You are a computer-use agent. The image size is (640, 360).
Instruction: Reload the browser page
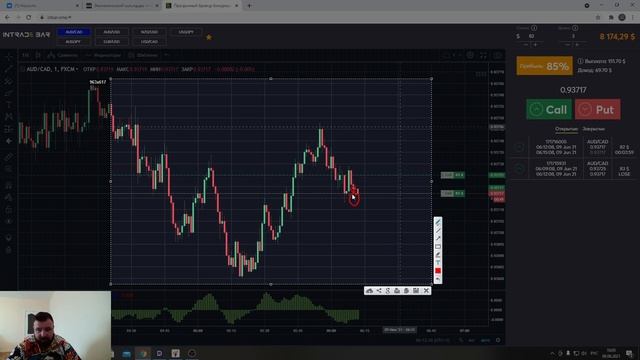coord(29,17)
